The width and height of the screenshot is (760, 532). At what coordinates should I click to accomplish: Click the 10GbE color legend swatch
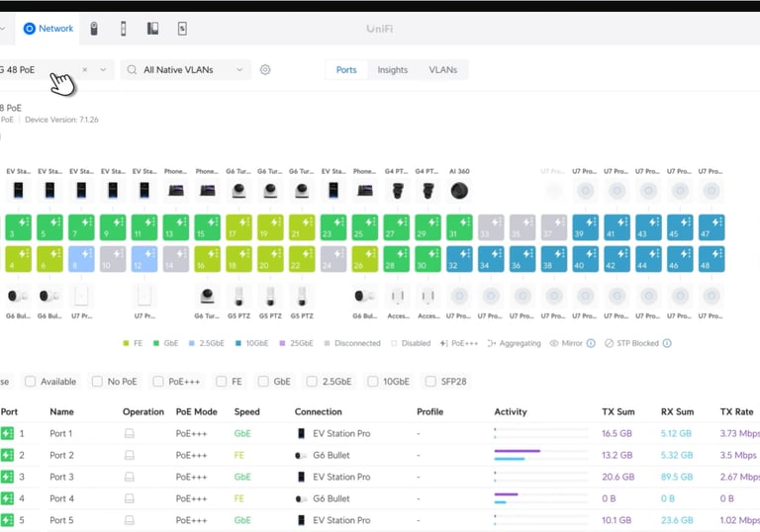[237, 343]
